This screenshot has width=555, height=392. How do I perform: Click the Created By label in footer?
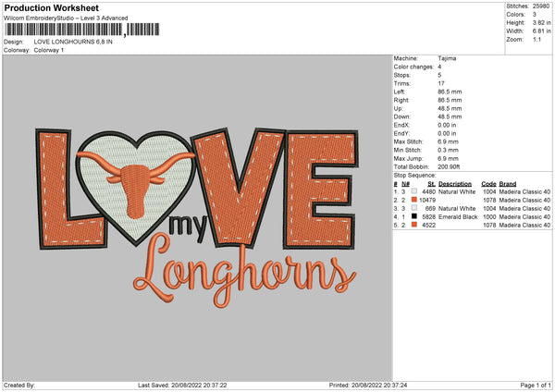pyautogui.click(x=19, y=386)
